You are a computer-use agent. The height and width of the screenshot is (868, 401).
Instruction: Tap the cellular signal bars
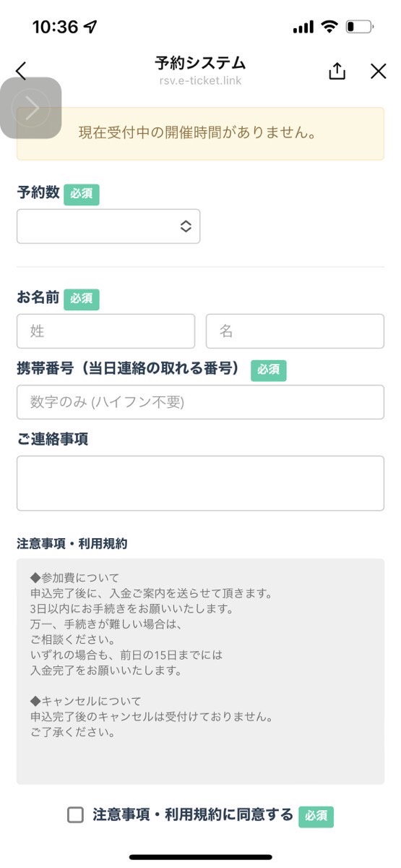pyautogui.click(x=303, y=27)
